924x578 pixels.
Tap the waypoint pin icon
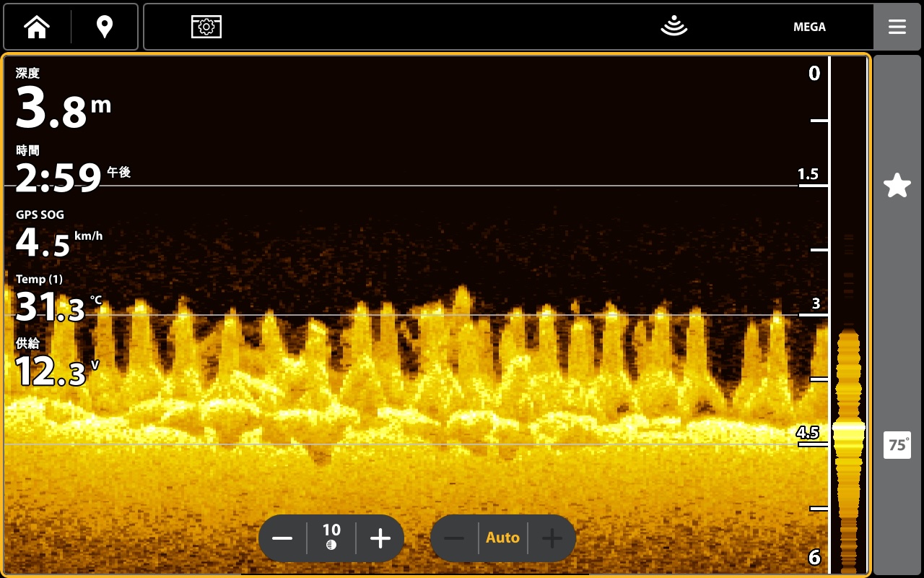(105, 27)
